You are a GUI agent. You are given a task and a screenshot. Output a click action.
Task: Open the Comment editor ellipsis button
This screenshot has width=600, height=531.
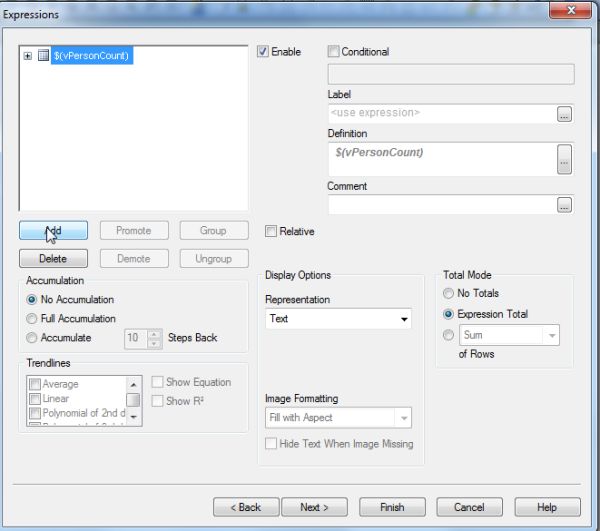coord(564,205)
